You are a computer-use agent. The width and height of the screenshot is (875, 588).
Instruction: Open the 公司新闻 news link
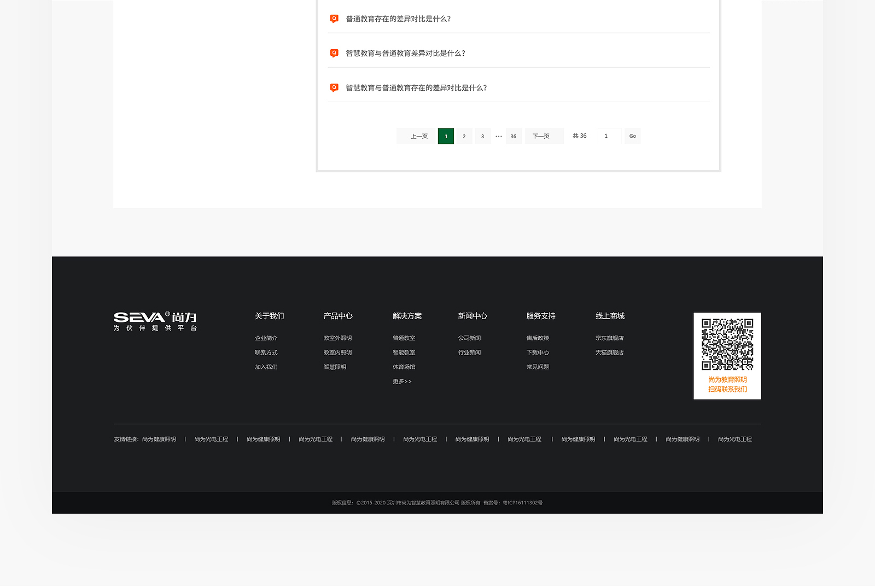tap(469, 338)
